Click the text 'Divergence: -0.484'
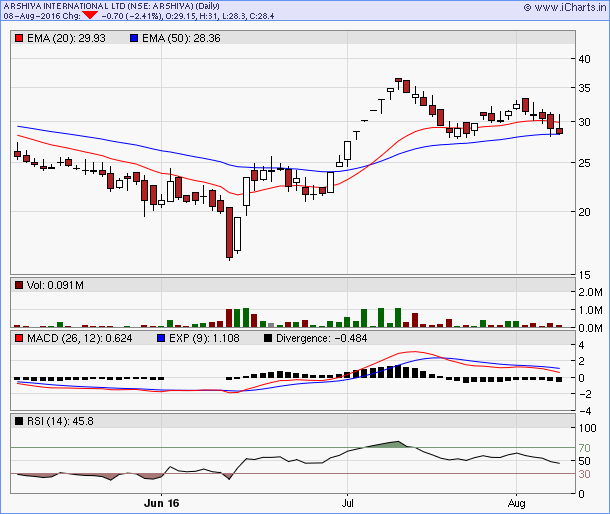This screenshot has width=610, height=514. [x=321, y=338]
